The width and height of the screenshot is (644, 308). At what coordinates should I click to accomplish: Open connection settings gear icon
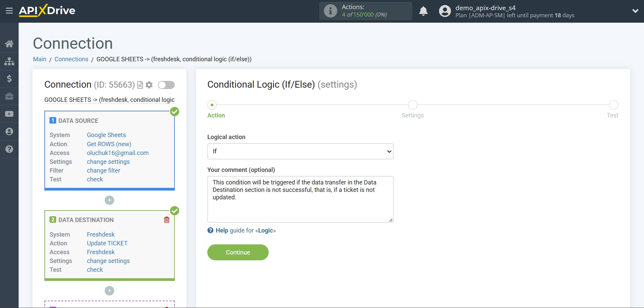[149, 85]
